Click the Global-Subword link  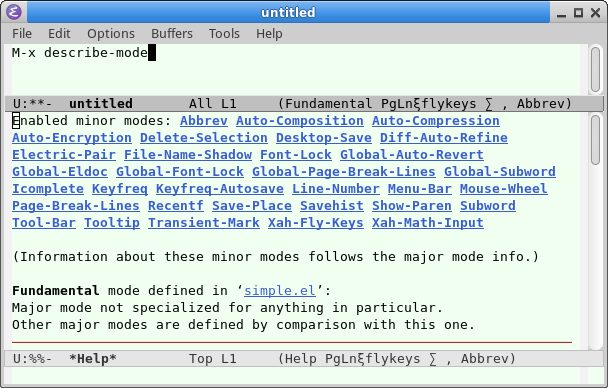pos(500,172)
